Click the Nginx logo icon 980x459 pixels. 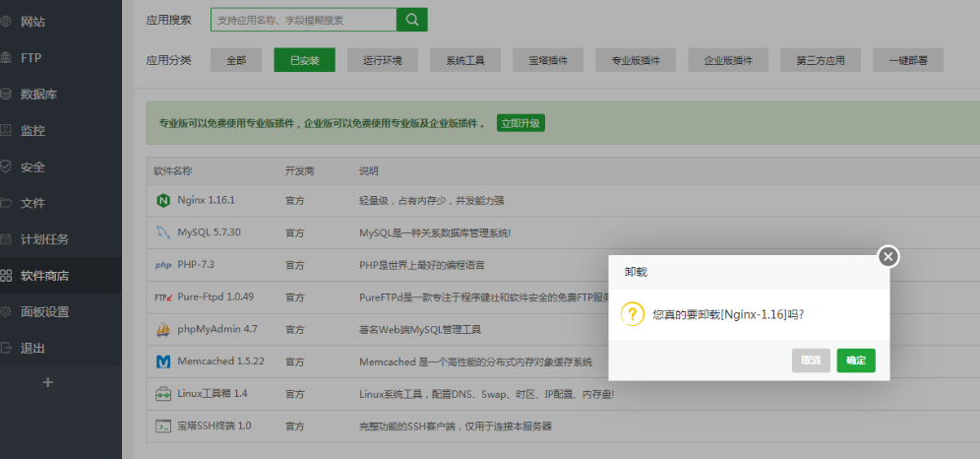pos(163,201)
